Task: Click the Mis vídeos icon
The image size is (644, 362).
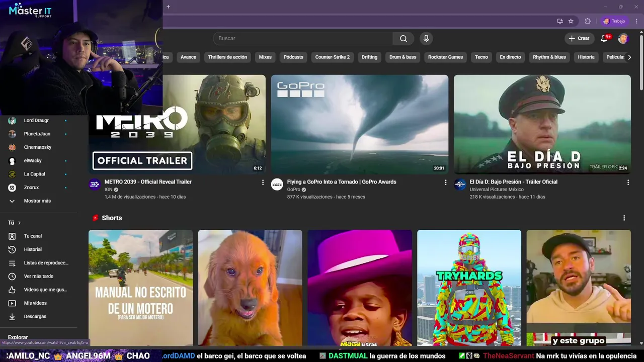Action: pyautogui.click(x=12, y=303)
